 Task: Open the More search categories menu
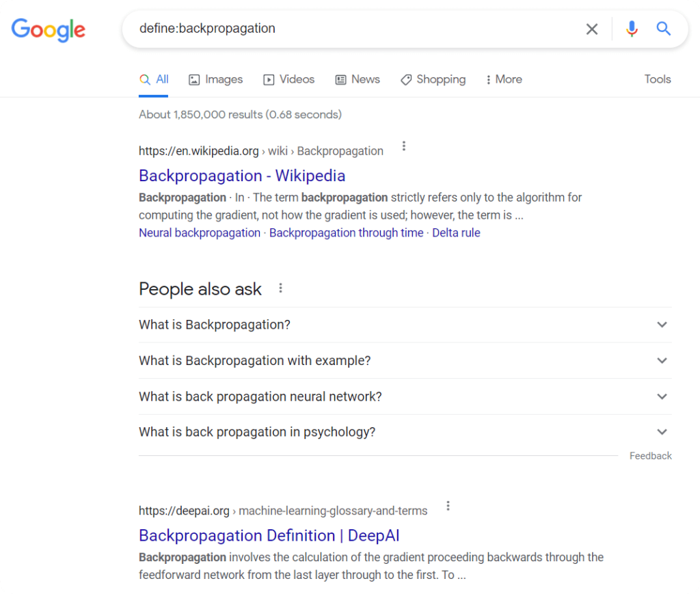504,79
